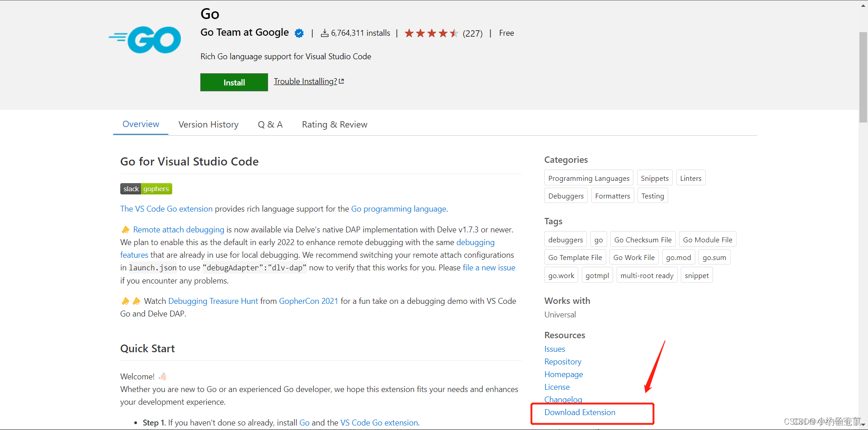
Task: Click the snippet tag
Action: point(697,275)
